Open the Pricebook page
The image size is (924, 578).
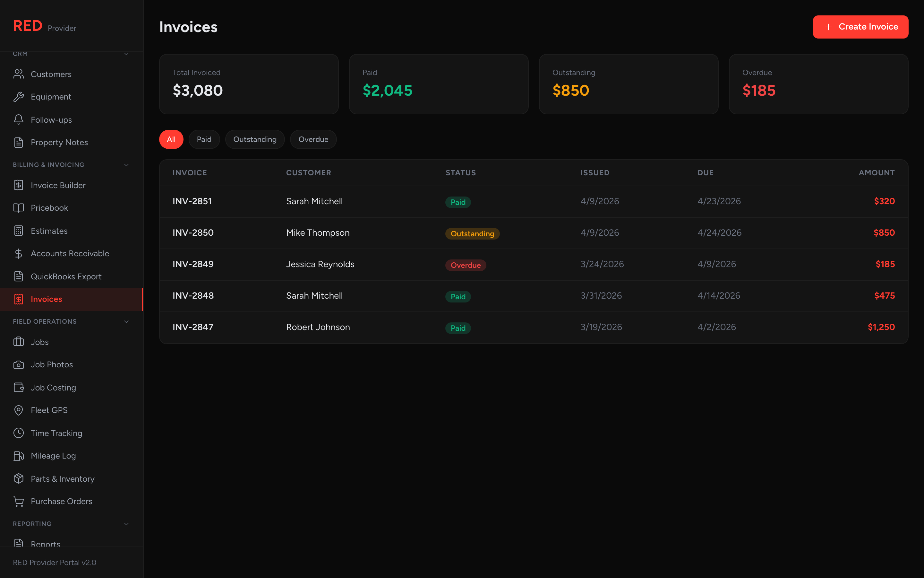[72, 208]
